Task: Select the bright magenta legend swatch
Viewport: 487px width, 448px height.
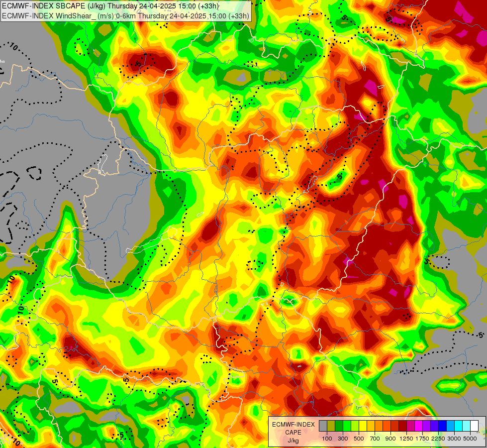Action: (x=419, y=426)
